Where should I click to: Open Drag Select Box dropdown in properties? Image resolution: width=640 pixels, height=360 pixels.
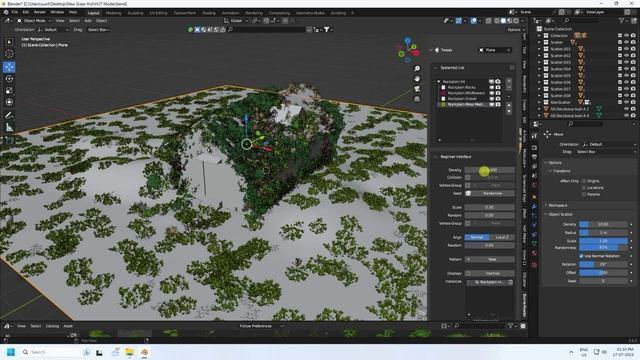click(x=605, y=152)
